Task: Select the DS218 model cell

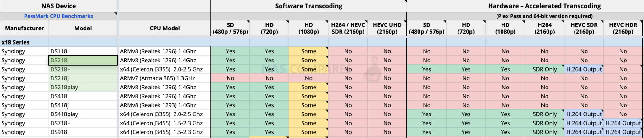Action: click(x=83, y=60)
